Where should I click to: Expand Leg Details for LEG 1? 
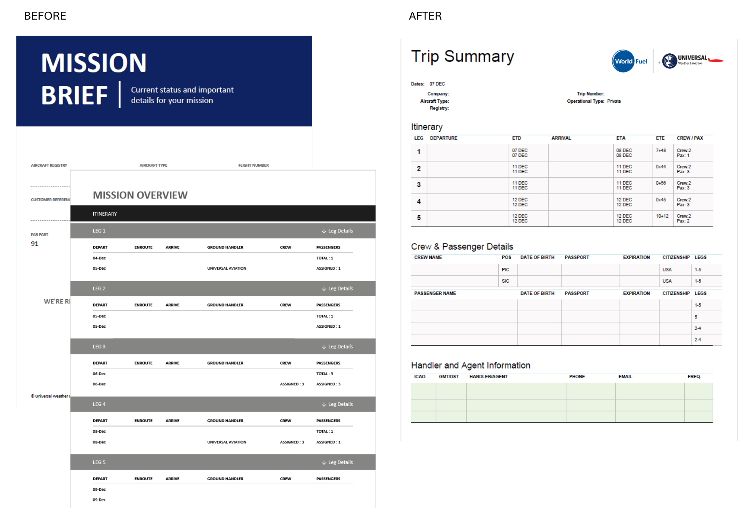pos(337,231)
